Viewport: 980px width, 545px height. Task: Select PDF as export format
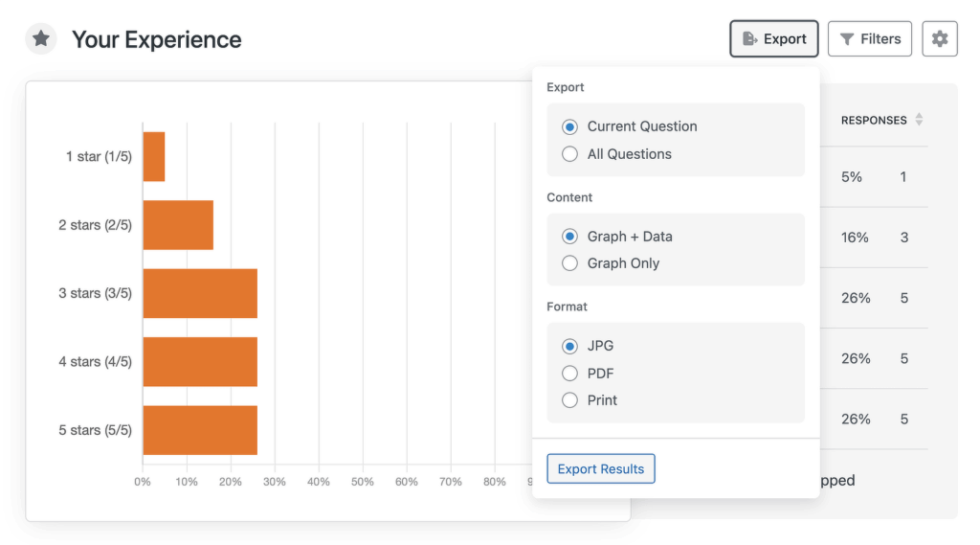coord(570,374)
